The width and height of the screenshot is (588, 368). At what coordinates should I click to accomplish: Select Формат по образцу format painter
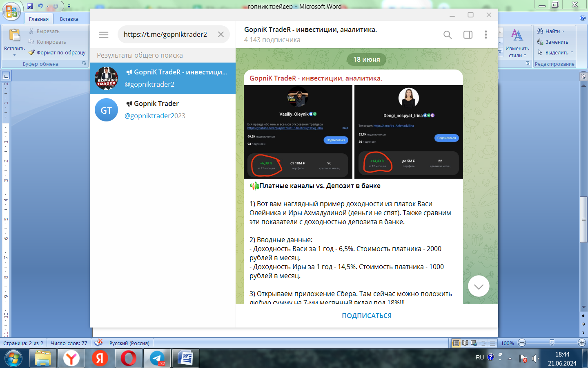coord(57,52)
